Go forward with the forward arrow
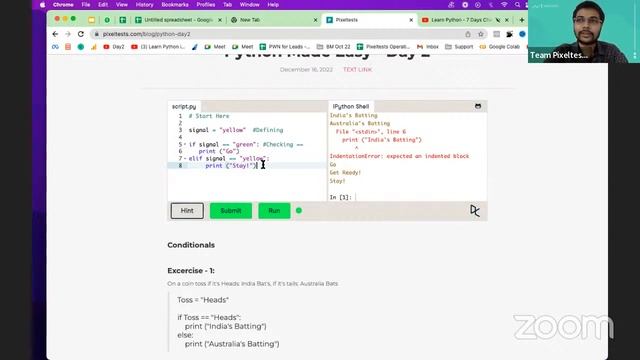Viewport: 640px width, 360px height. (68, 34)
